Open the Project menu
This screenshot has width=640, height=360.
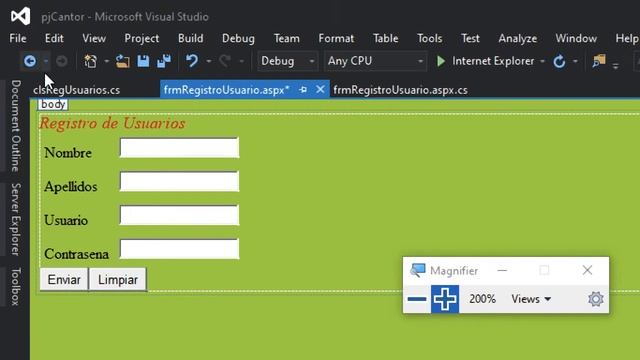pos(142,38)
